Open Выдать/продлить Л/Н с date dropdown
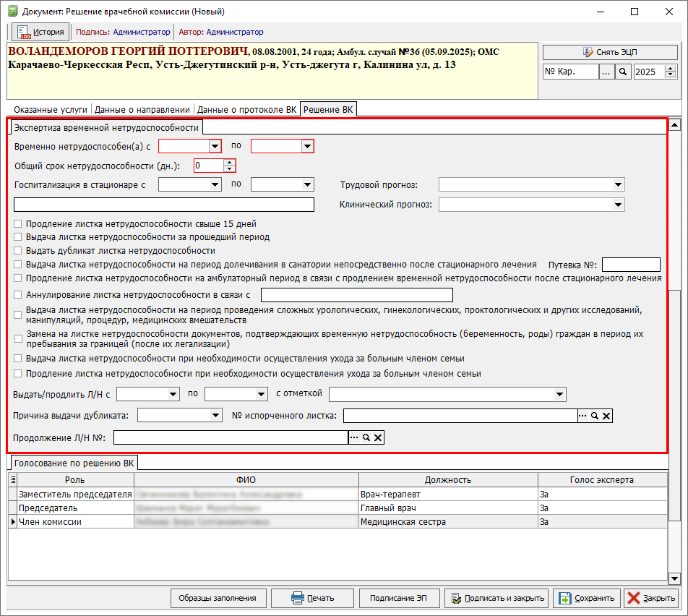This screenshot has height=616, width=688. (173, 394)
